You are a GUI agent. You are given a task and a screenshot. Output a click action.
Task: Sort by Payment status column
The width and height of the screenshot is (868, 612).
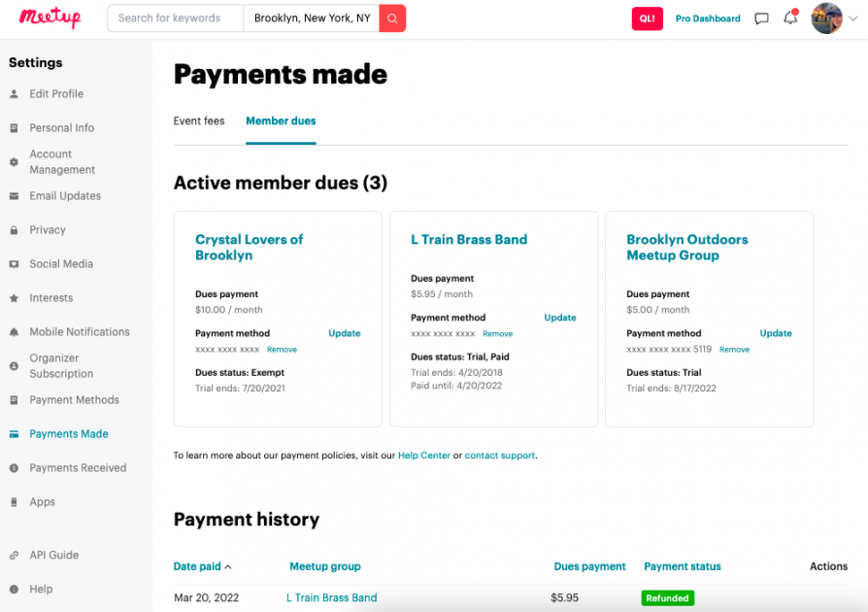[x=683, y=566]
